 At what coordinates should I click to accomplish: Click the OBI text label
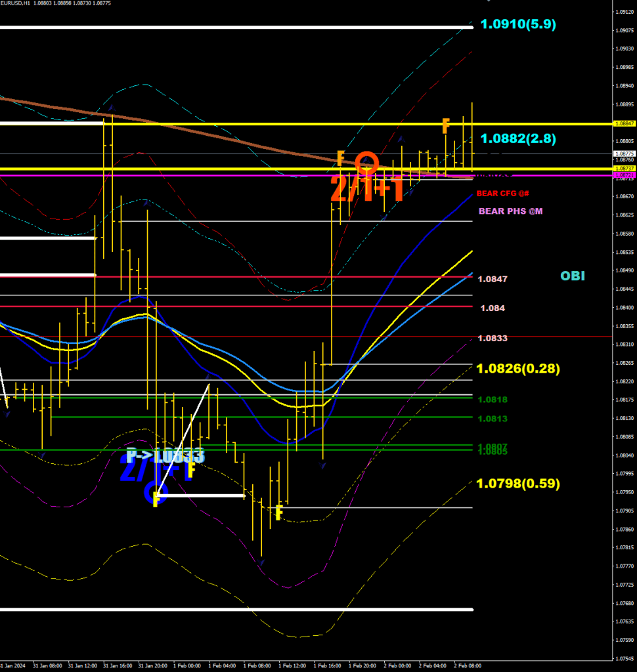click(x=573, y=276)
